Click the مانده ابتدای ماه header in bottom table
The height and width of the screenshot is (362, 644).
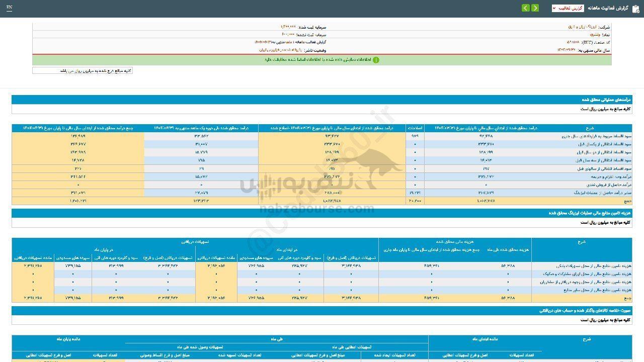(x=486, y=339)
